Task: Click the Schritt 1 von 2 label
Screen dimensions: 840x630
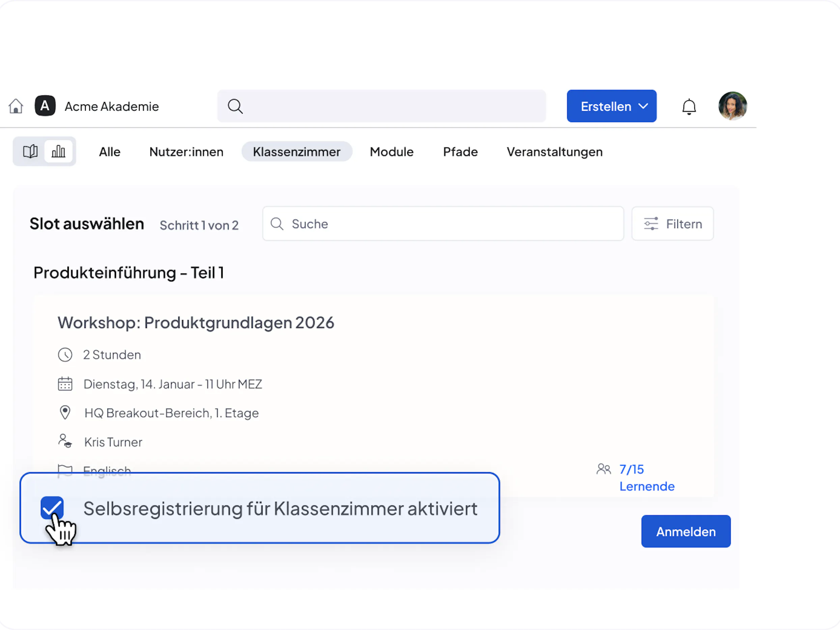Action: [x=199, y=225]
